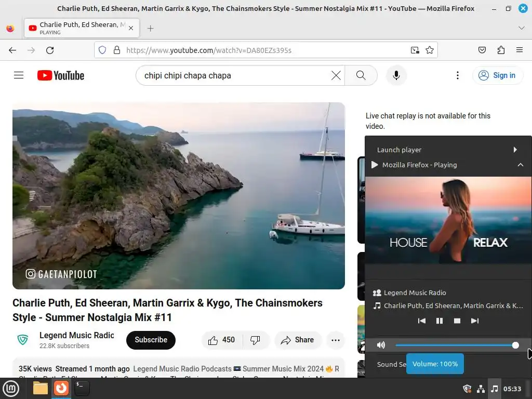Switch to Firefox in taskbar
This screenshot has width=532, height=399.
(61, 388)
